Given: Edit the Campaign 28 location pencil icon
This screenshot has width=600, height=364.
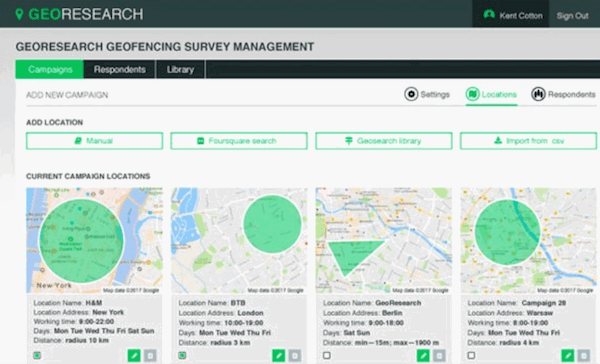Looking at the screenshot, I should (x=568, y=356).
